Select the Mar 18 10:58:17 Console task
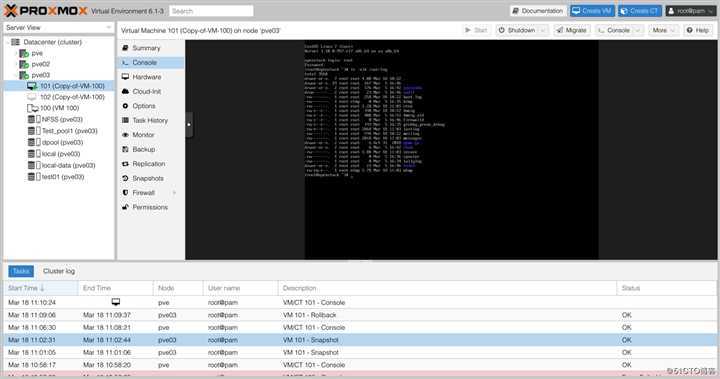Viewport: 720px width, 379px height. (x=360, y=365)
